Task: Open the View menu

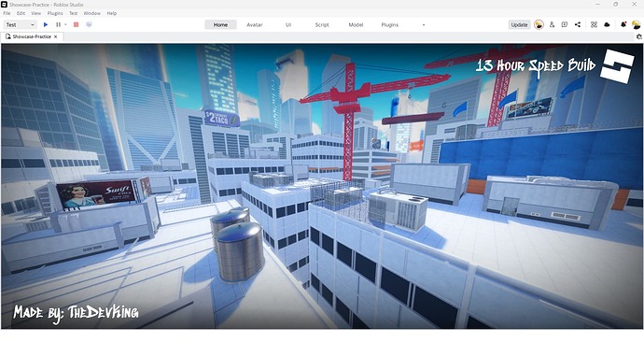Action: [x=36, y=13]
